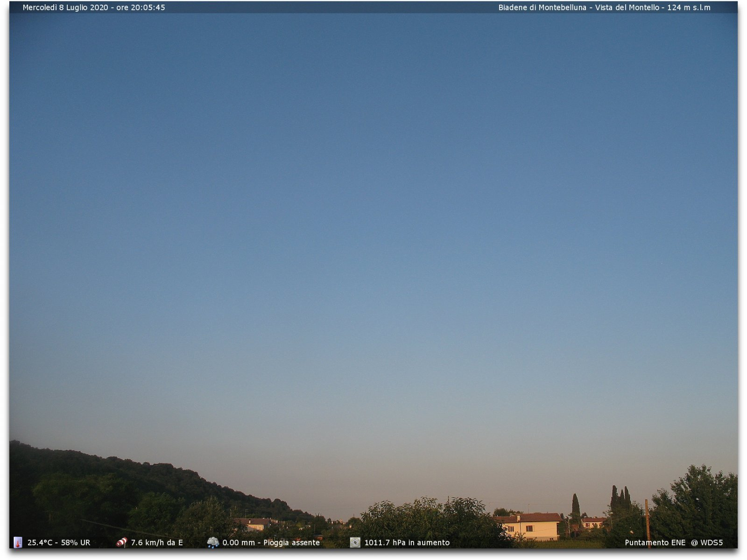Screen dimensions: 747x560
Task: Click the thermometer temperature icon
Action: (18, 542)
